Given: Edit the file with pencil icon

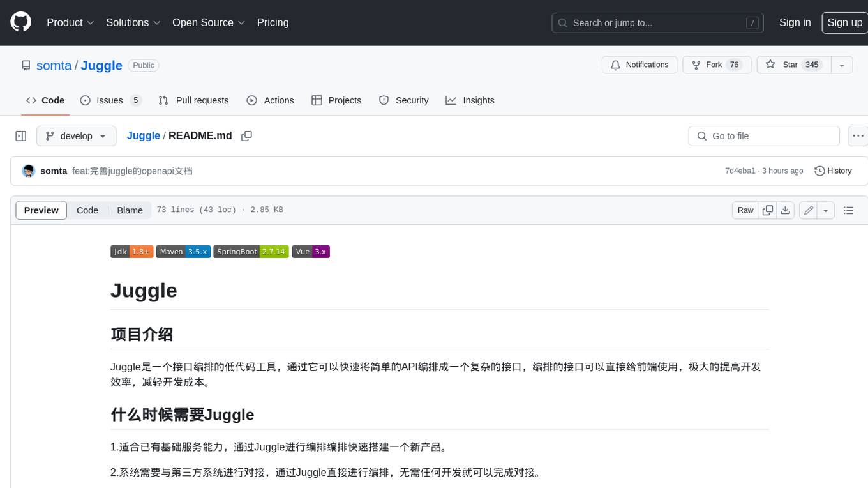Looking at the screenshot, I should (809, 210).
